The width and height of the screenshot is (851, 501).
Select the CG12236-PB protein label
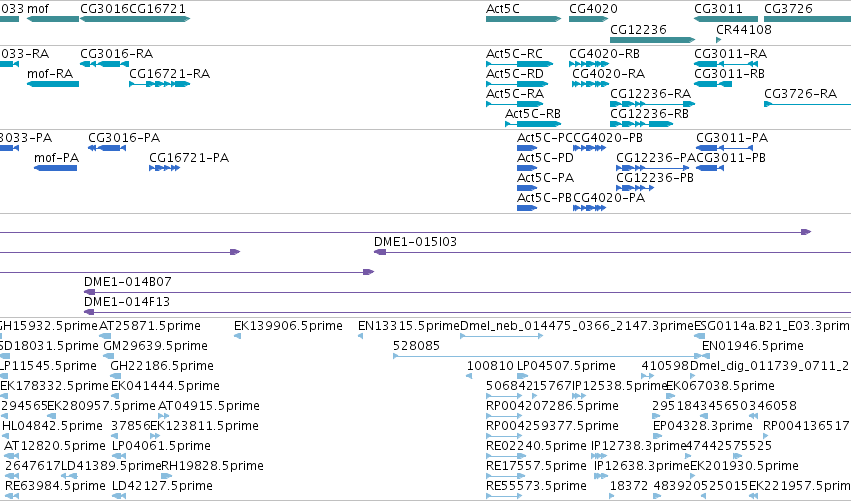655,178
